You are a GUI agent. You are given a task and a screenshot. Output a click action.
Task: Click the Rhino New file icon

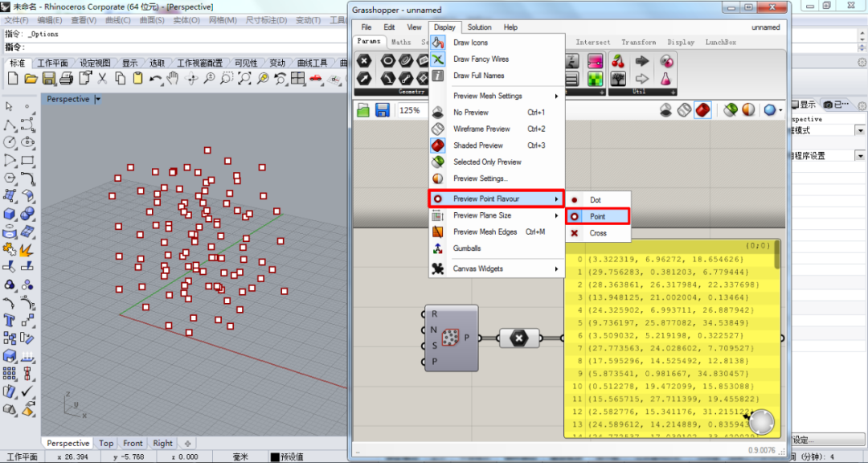pyautogui.click(x=13, y=79)
